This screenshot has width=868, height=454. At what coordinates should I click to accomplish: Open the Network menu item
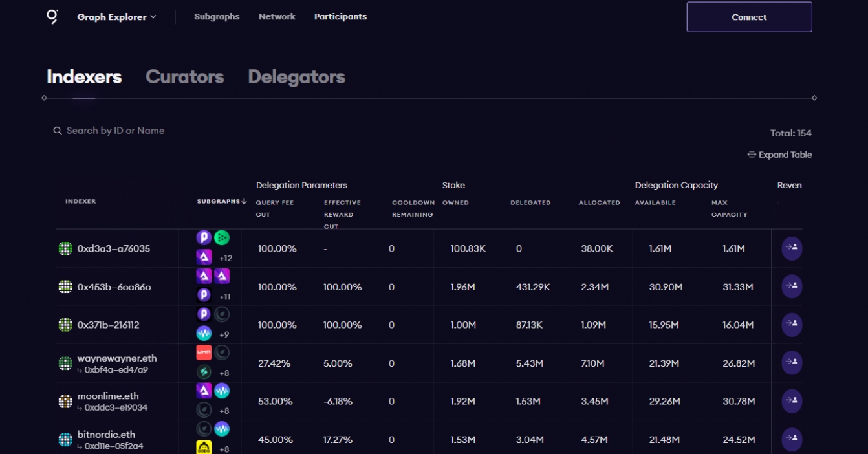[277, 17]
